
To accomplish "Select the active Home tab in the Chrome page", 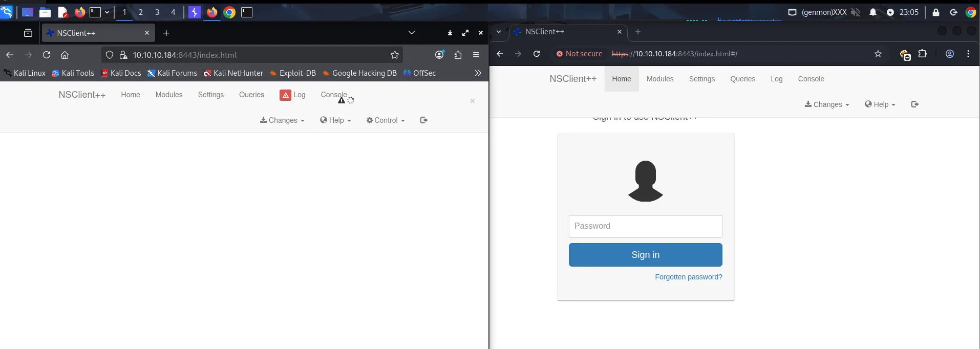I will pos(622,79).
